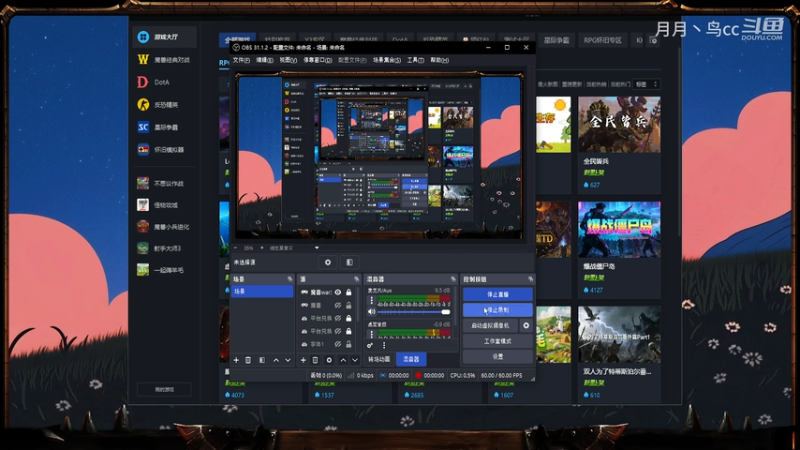Open 魔兽经典对战 in platform sidebar
Viewport: 800px width, 450px height.
pyautogui.click(x=165, y=60)
